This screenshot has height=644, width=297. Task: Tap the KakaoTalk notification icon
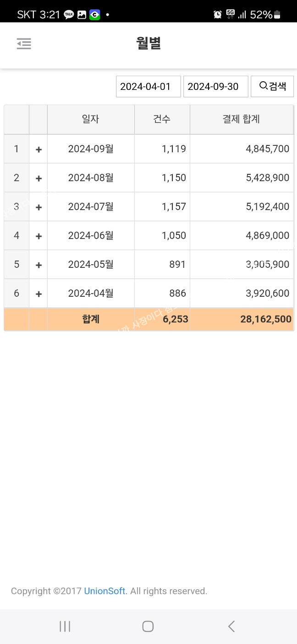point(69,15)
